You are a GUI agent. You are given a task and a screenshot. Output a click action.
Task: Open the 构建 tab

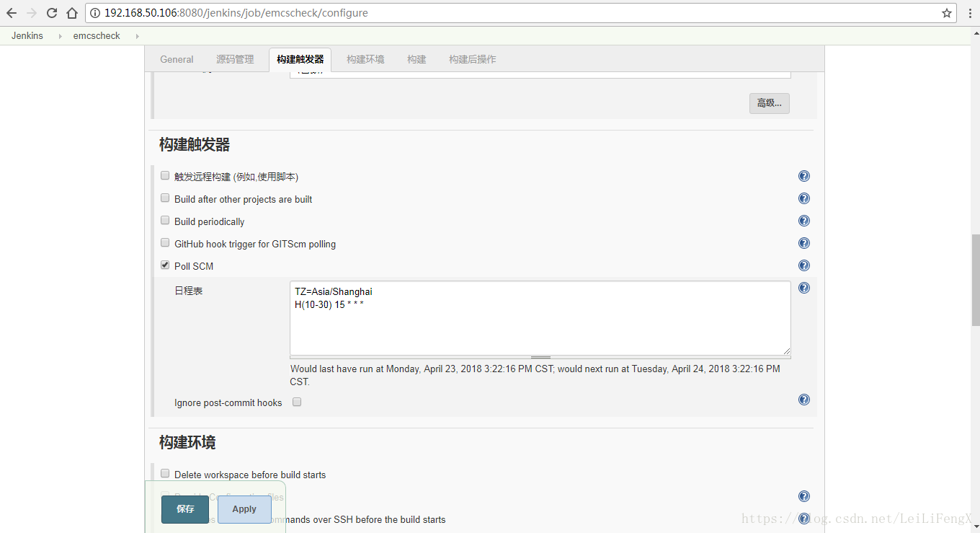(416, 59)
